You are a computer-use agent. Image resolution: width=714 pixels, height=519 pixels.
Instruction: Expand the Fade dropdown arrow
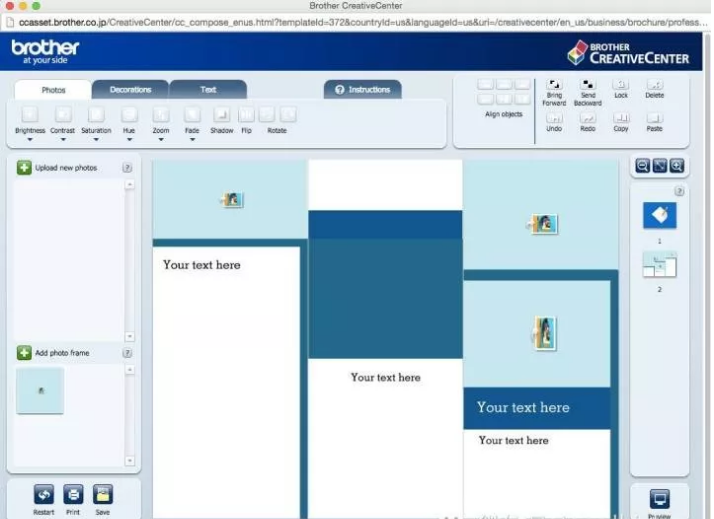coord(192,140)
